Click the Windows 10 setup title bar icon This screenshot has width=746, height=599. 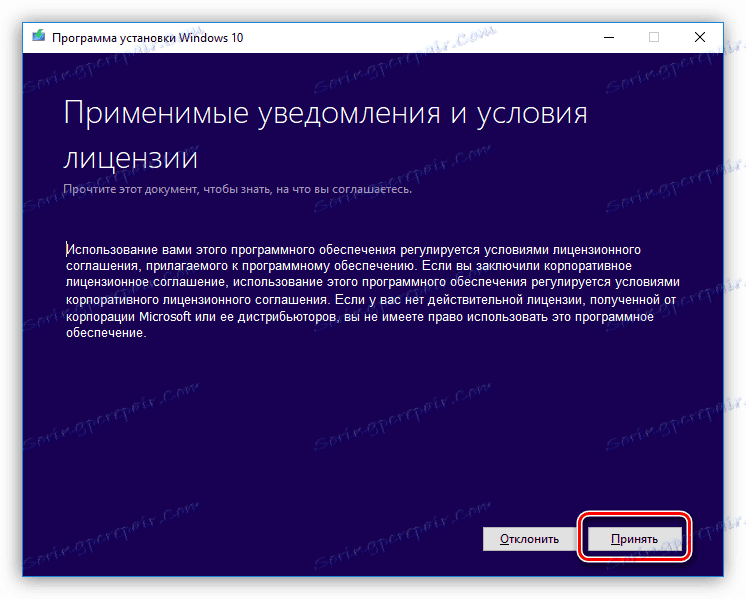(x=39, y=36)
